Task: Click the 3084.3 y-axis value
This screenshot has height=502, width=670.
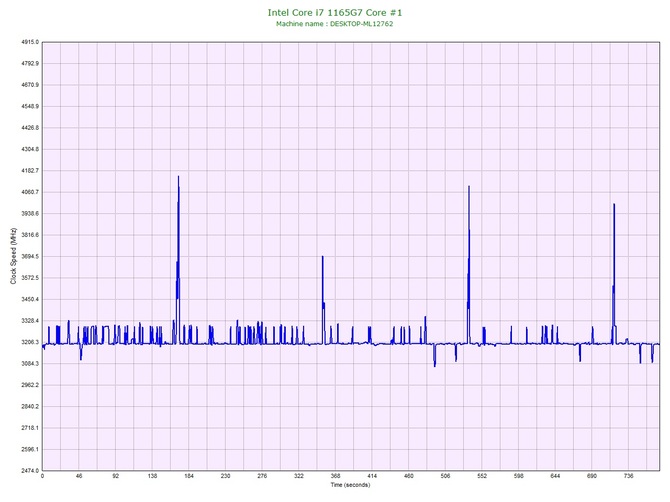Action: click(30, 364)
